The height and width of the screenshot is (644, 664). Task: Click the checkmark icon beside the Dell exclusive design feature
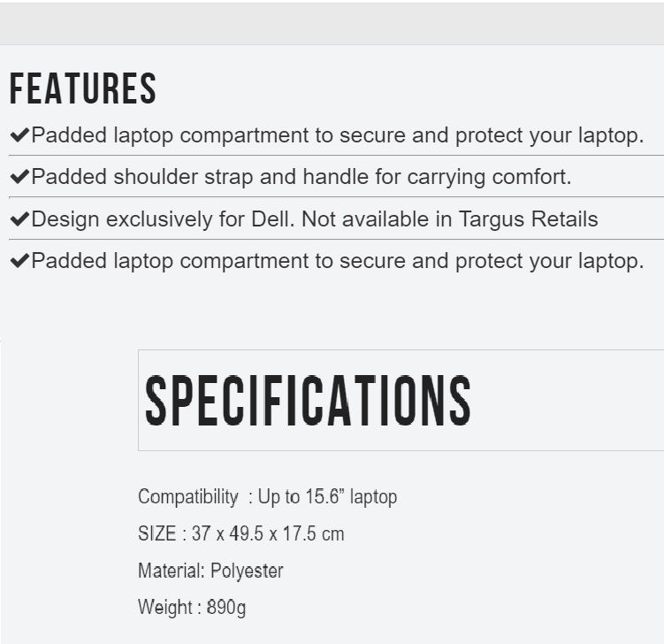pos(19,218)
